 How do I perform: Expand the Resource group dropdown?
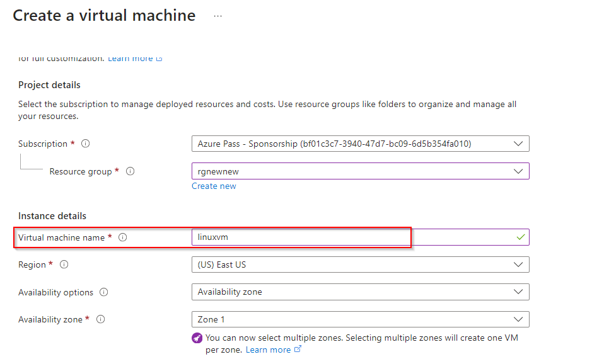(x=360, y=171)
